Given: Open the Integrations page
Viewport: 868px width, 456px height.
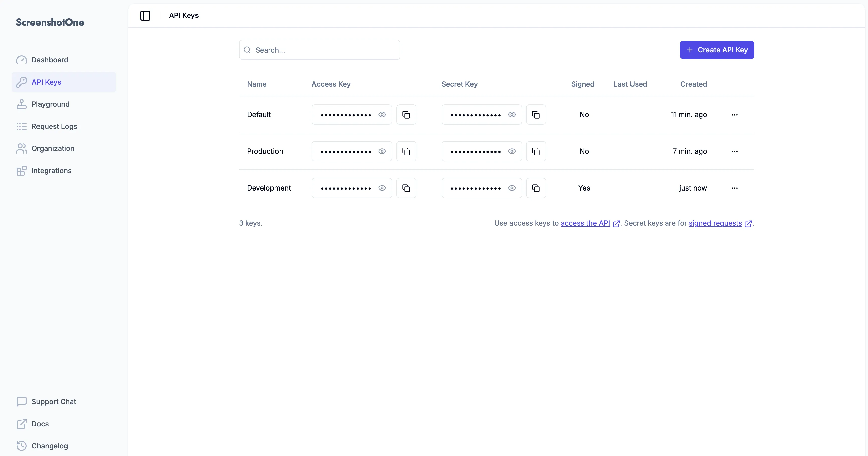Looking at the screenshot, I should click(x=51, y=171).
